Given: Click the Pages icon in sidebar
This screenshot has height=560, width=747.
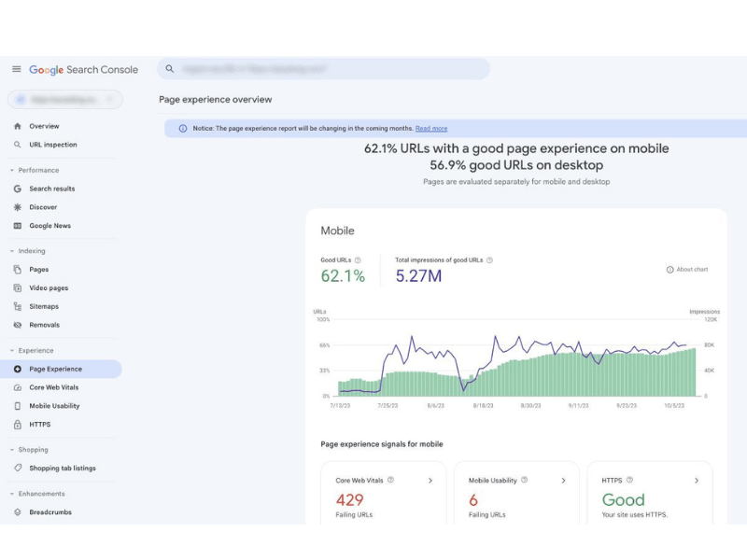Looking at the screenshot, I should point(18,270).
